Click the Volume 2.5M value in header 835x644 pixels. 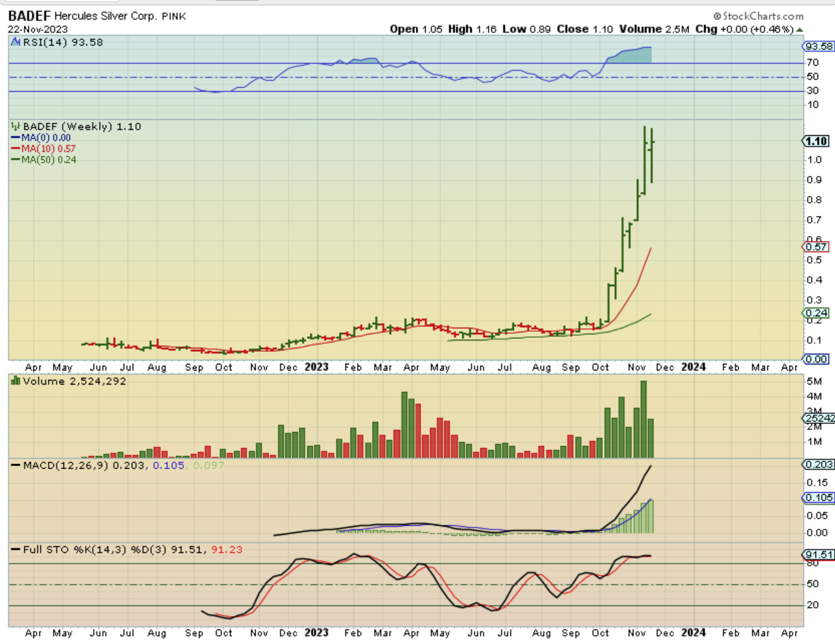pos(654,29)
